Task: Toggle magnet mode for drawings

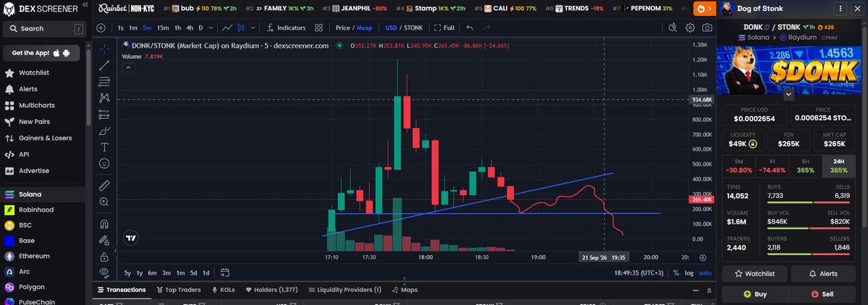Action: pyautogui.click(x=104, y=224)
